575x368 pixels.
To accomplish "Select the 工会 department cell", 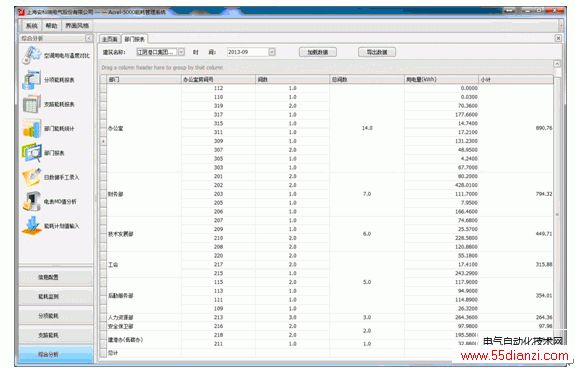I will tap(144, 264).
